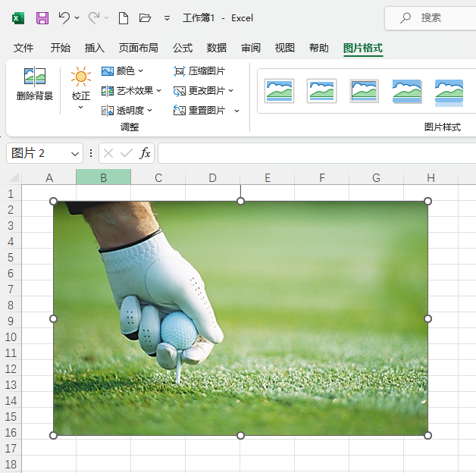The height and width of the screenshot is (473, 476).
Task: Apply the first picture style thumbnail
Action: 279,91
